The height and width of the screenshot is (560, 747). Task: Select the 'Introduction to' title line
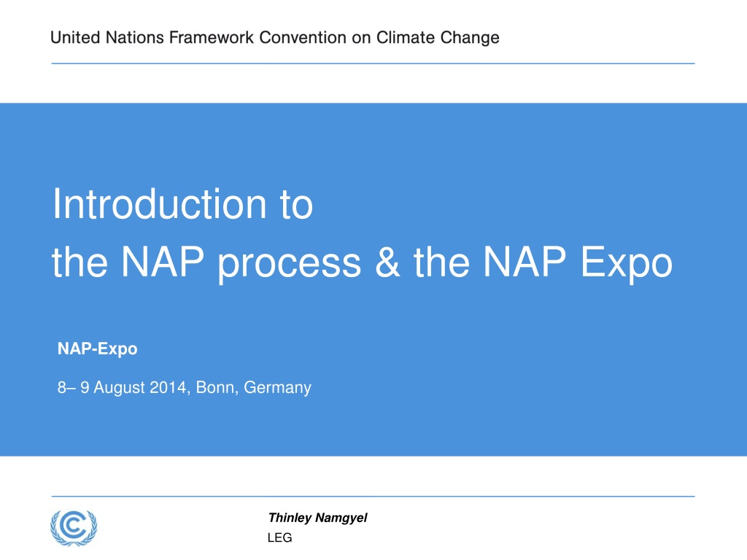(182, 204)
